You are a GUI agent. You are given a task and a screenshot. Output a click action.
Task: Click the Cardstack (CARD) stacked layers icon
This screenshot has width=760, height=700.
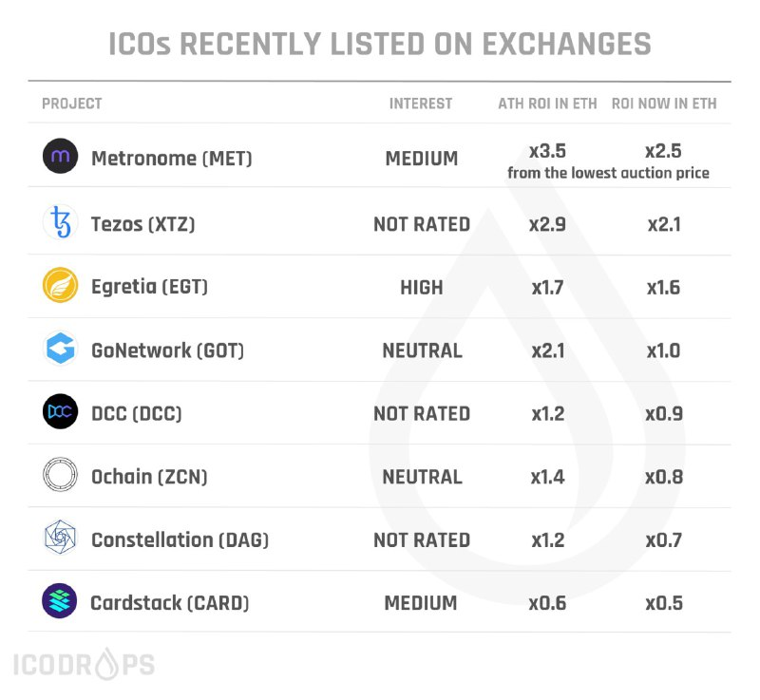60,600
